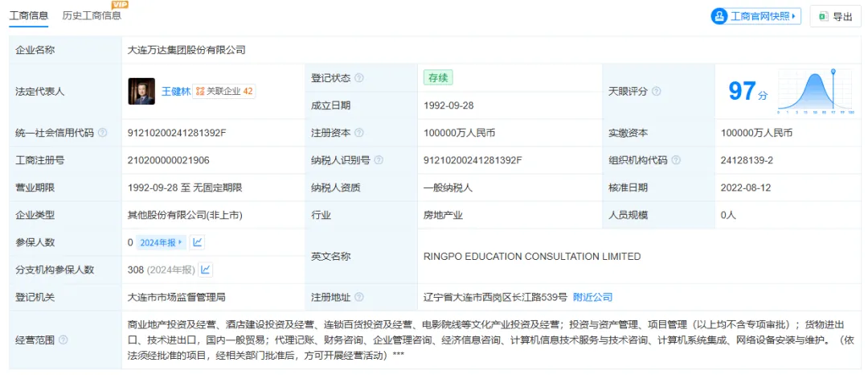Click help icon beside 注册地址
This screenshot has width=868, height=375.
[x=359, y=298]
